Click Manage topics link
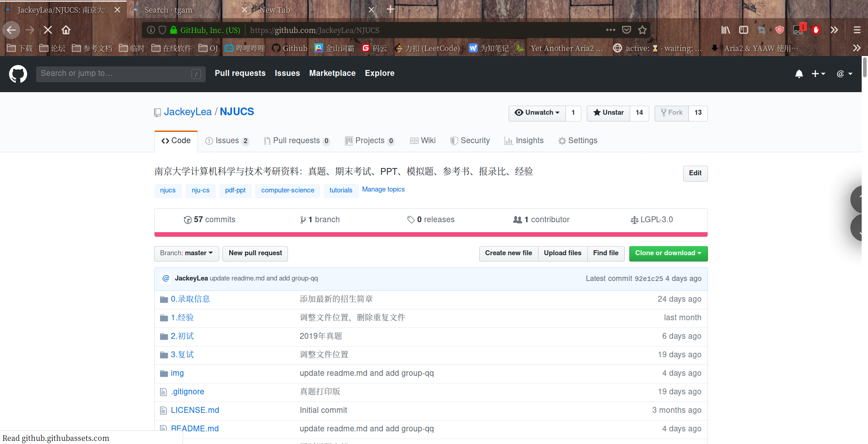 click(383, 190)
